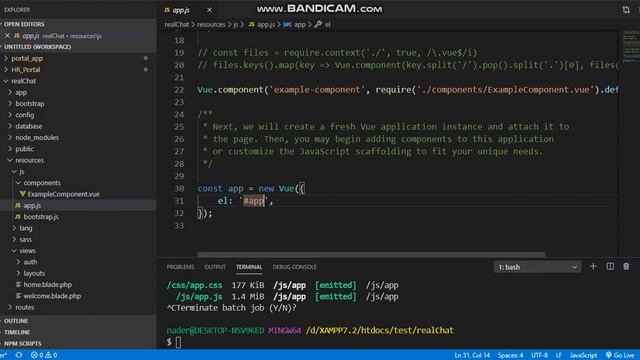
Task: Open bootstrap.js file in explorer
Action: tap(41, 217)
